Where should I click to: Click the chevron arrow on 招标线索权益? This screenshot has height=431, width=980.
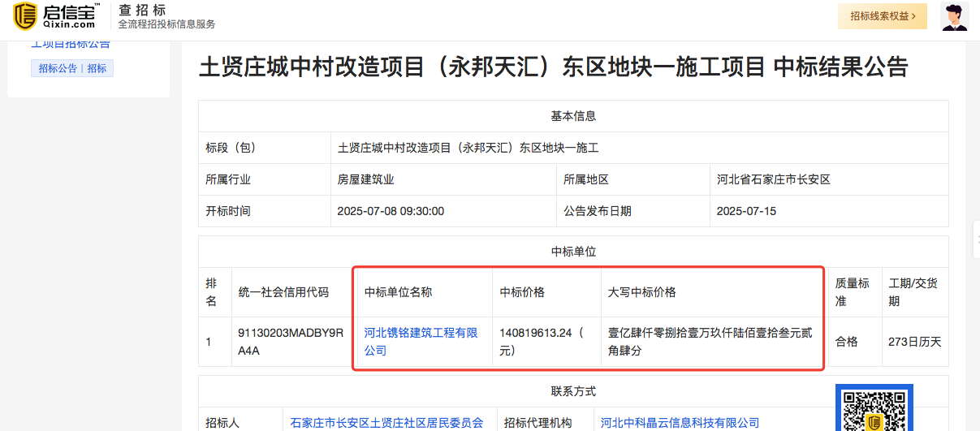pos(913,16)
